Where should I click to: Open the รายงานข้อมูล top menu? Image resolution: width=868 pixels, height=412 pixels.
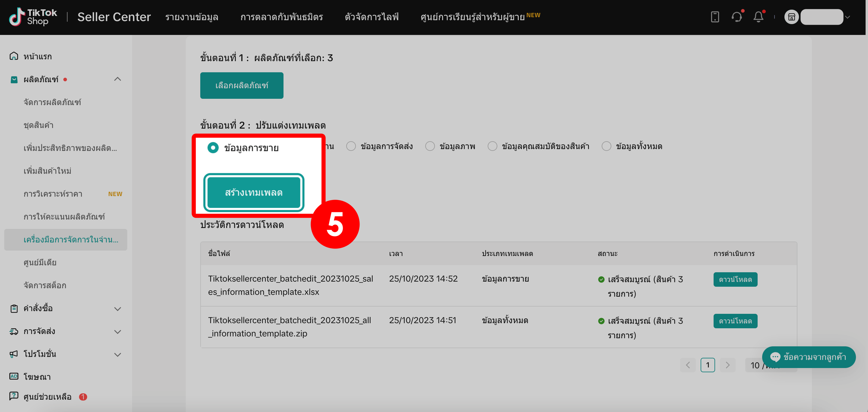point(192,17)
